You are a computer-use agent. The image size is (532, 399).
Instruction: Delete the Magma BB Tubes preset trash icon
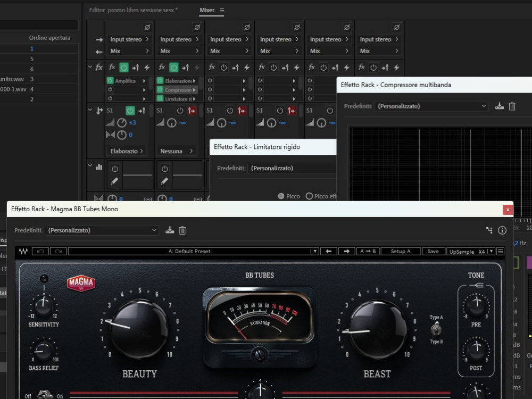point(182,230)
